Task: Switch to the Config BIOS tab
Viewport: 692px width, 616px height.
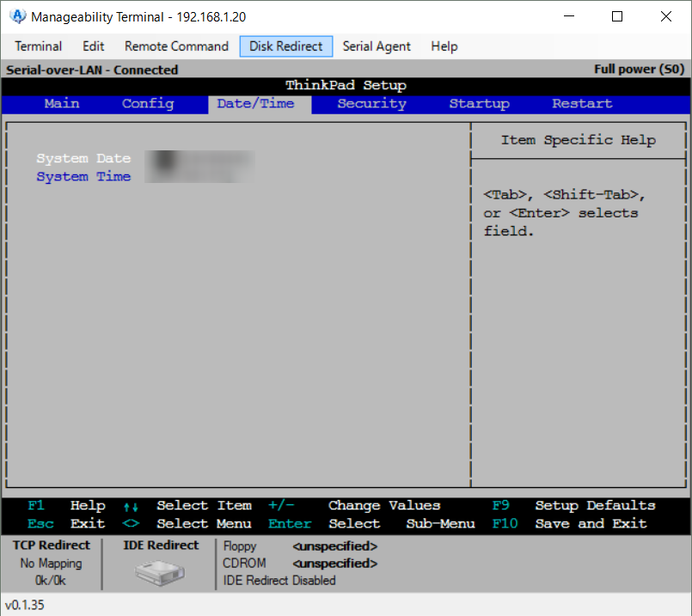Action: point(148,104)
